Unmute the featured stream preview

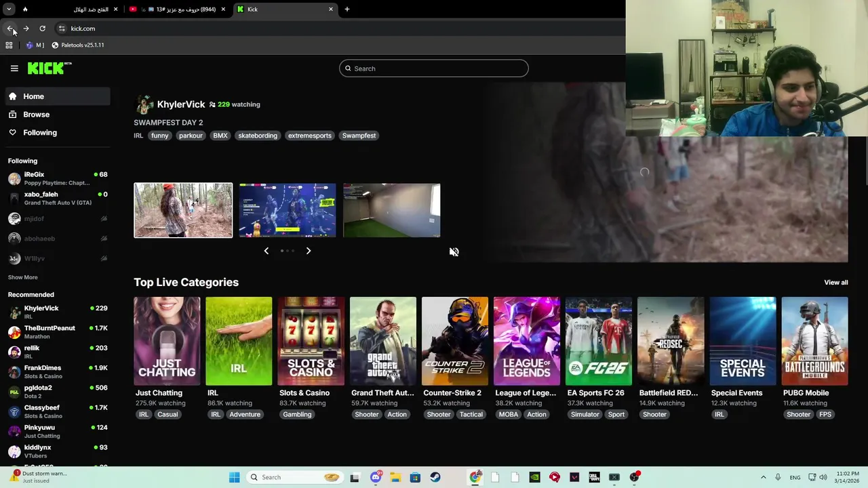coord(454,251)
